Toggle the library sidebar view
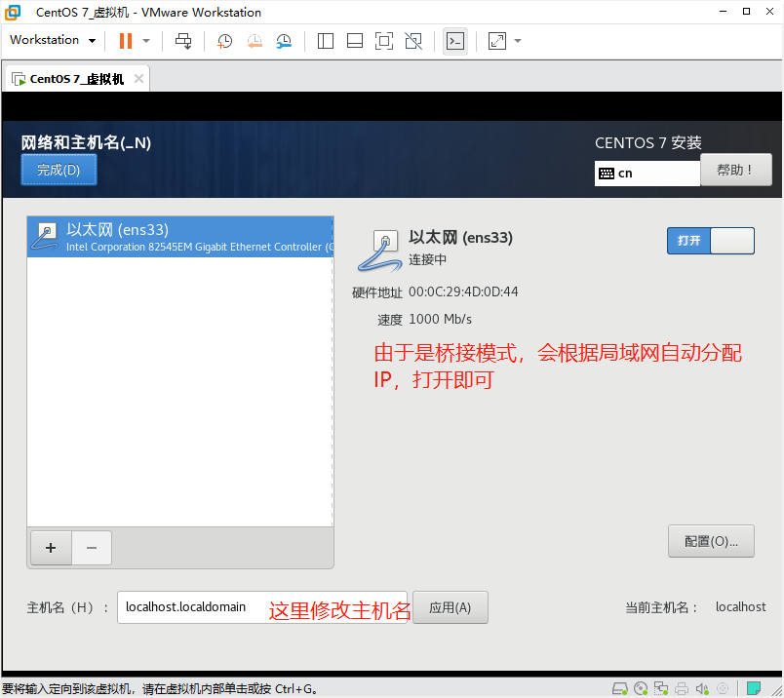The image size is (784, 698). (x=326, y=41)
